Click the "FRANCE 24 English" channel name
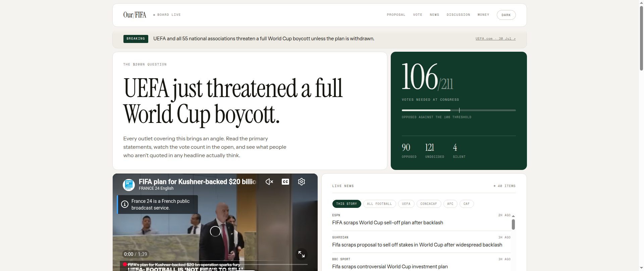644x271 pixels. (x=156, y=188)
